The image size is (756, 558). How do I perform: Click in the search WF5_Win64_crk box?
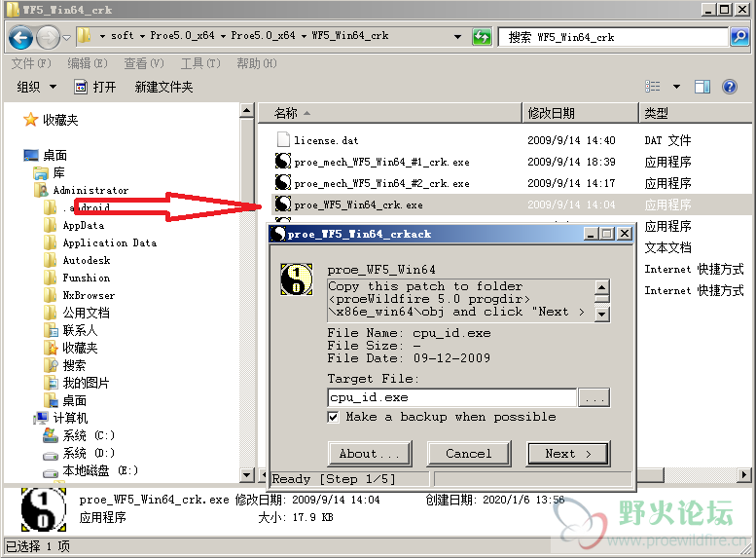(612, 37)
